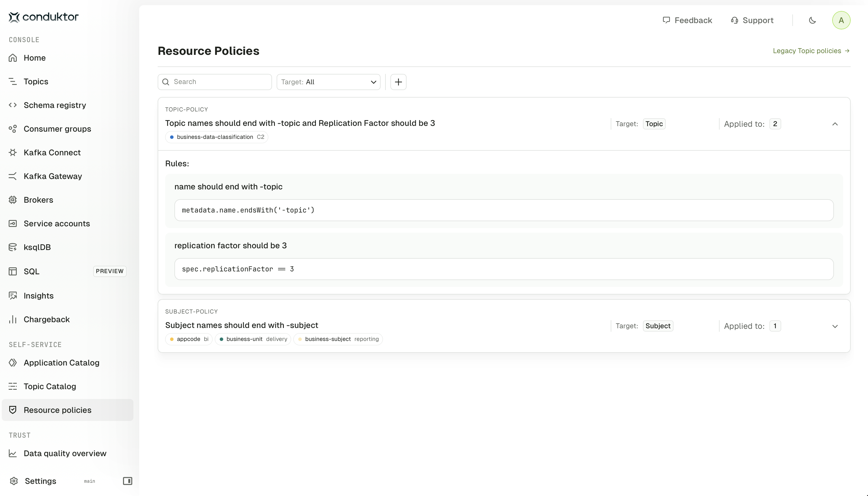
Task: Open Kafka Connect from the sidebar
Action: pyautogui.click(x=52, y=152)
